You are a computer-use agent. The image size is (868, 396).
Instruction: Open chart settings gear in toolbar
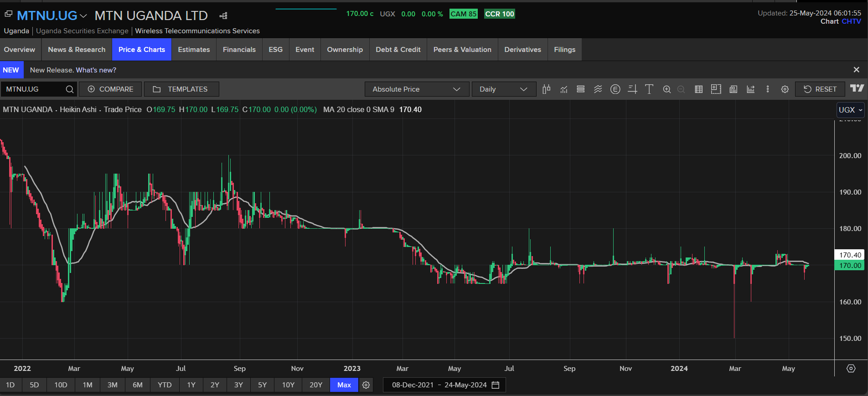785,89
